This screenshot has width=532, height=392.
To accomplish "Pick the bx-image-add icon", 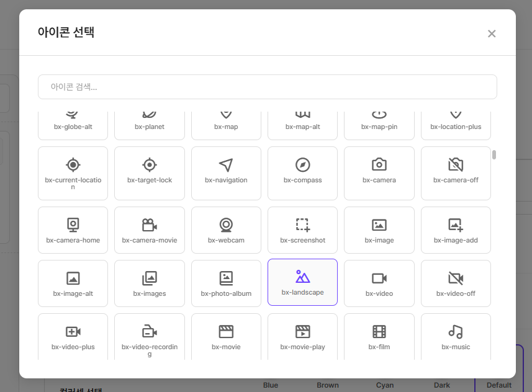I will tap(456, 229).
